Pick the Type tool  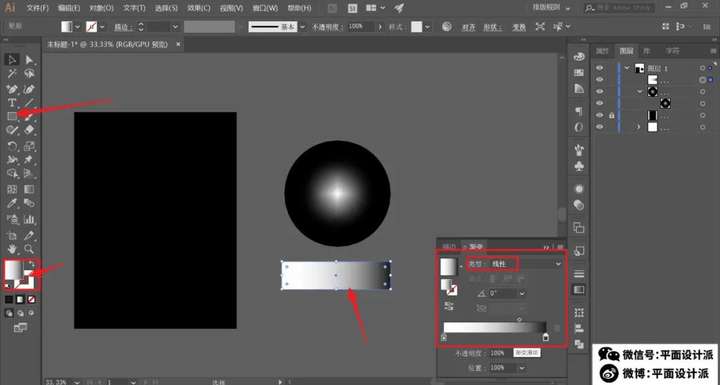coord(12,102)
